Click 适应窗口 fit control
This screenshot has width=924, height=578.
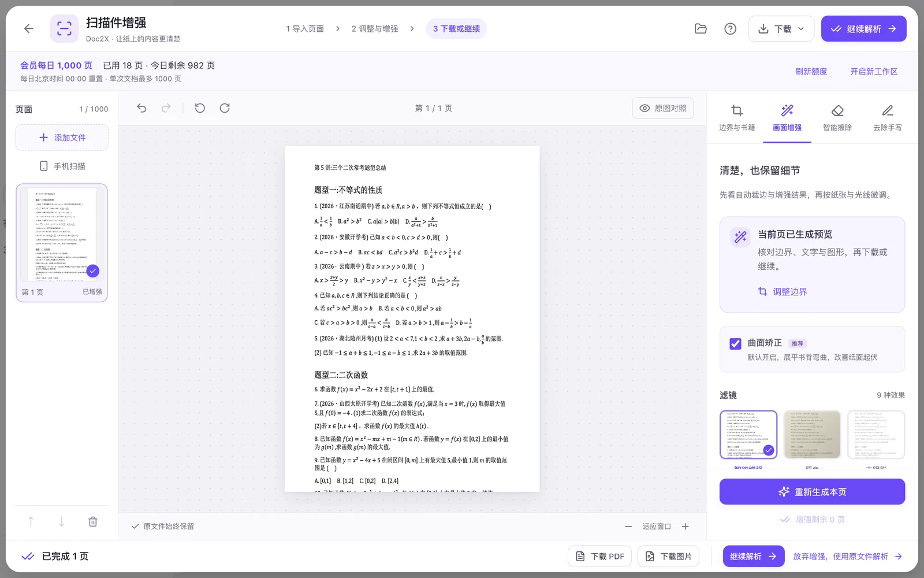(657, 527)
